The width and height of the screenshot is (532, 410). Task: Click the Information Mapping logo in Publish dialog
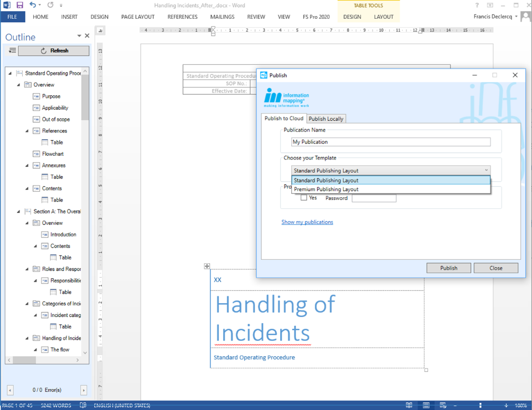286,96
